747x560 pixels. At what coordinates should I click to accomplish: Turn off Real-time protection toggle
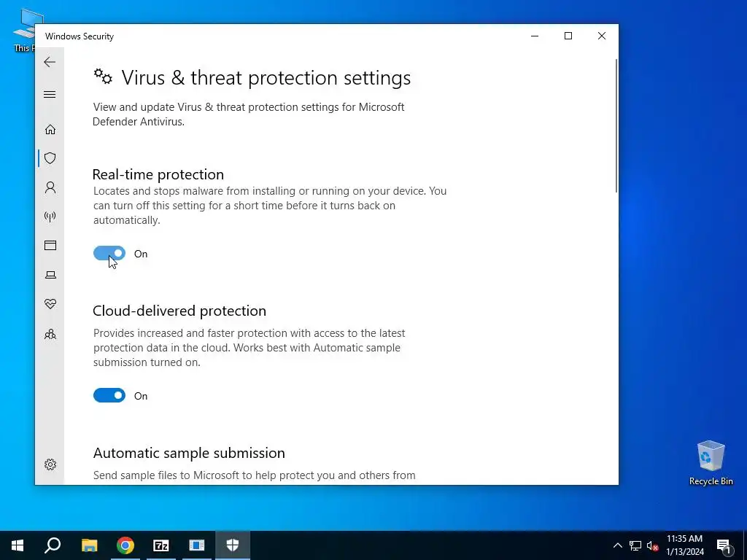(x=109, y=253)
